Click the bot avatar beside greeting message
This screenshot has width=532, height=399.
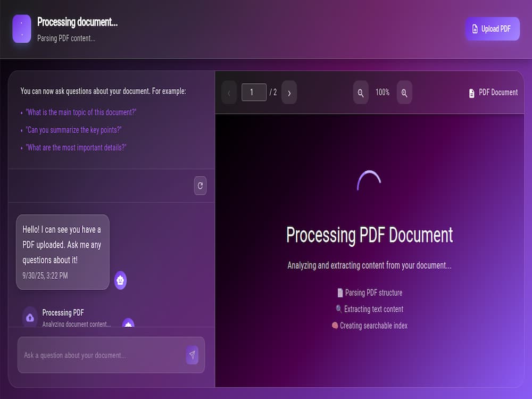click(x=120, y=280)
